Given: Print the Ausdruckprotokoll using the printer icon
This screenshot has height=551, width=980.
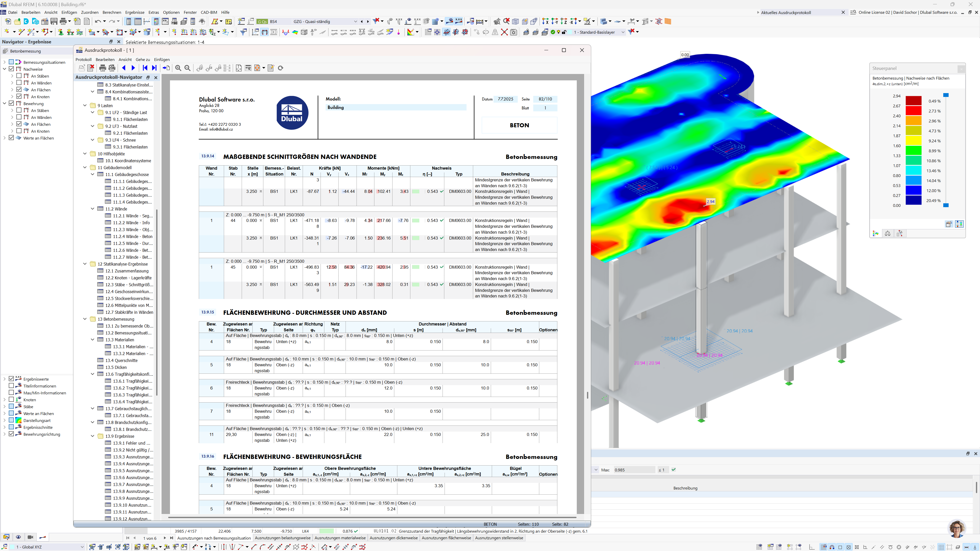Looking at the screenshot, I should point(102,68).
